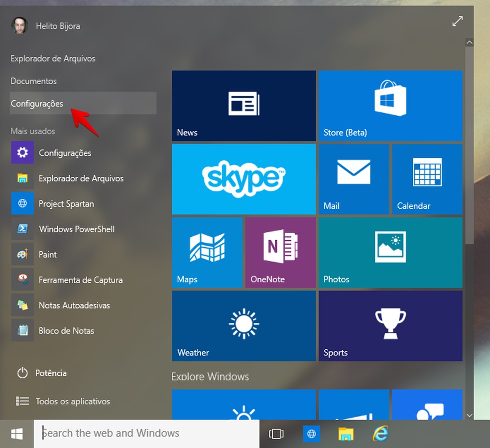490x448 pixels.
Task: Open the Maps tile
Action: pos(207,252)
